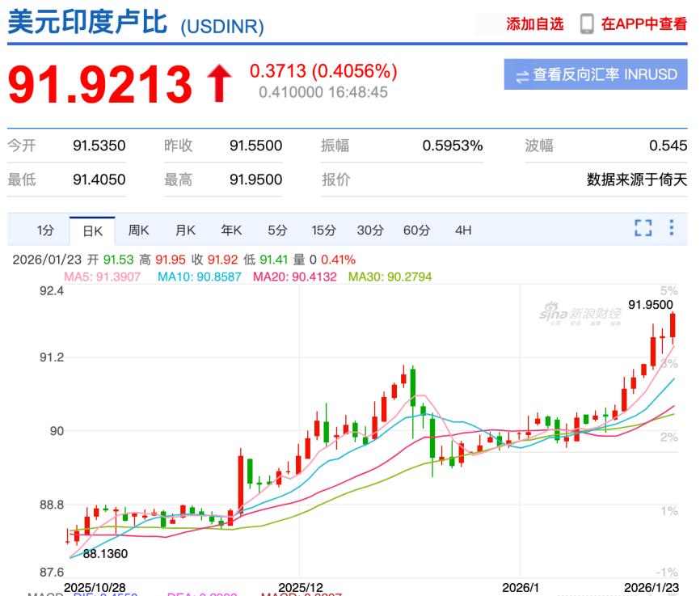Switch to the 月K monthly chart tab
700x596 pixels.
(x=185, y=230)
